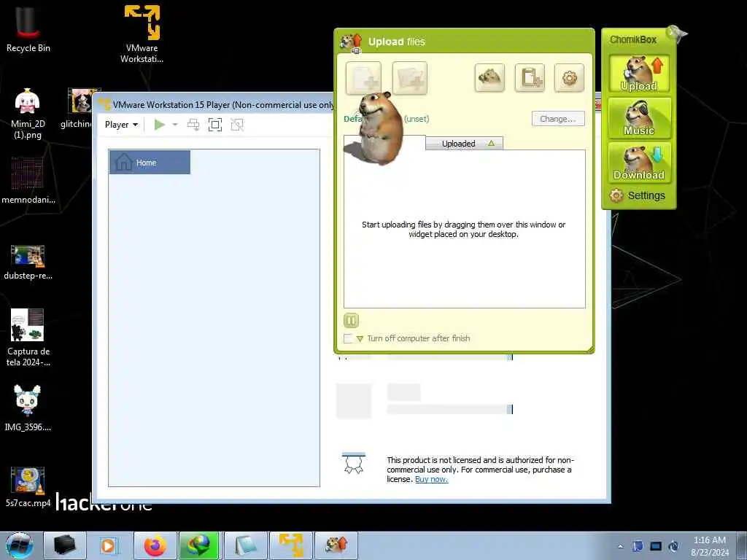747x560 pixels.
Task: Open the Windows Start button
Action: (x=20, y=545)
